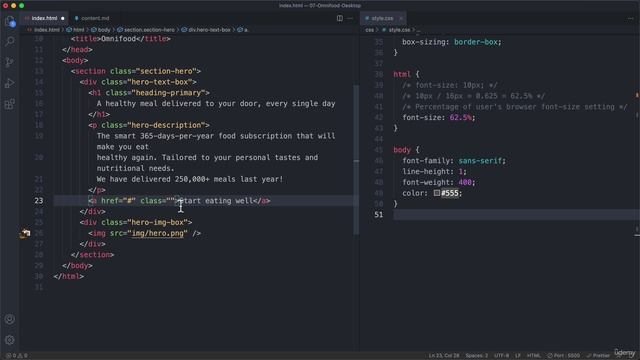The width and height of the screenshot is (640, 360).
Task: Switch to the index.html tab
Action: [x=44, y=18]
